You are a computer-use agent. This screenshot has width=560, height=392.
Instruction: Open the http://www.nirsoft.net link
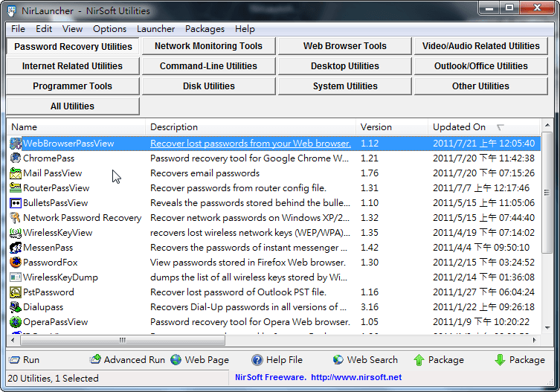pos(356,377)
